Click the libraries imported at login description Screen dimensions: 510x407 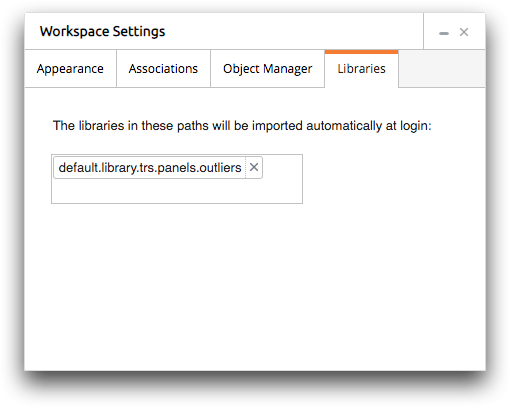point(242,126)
